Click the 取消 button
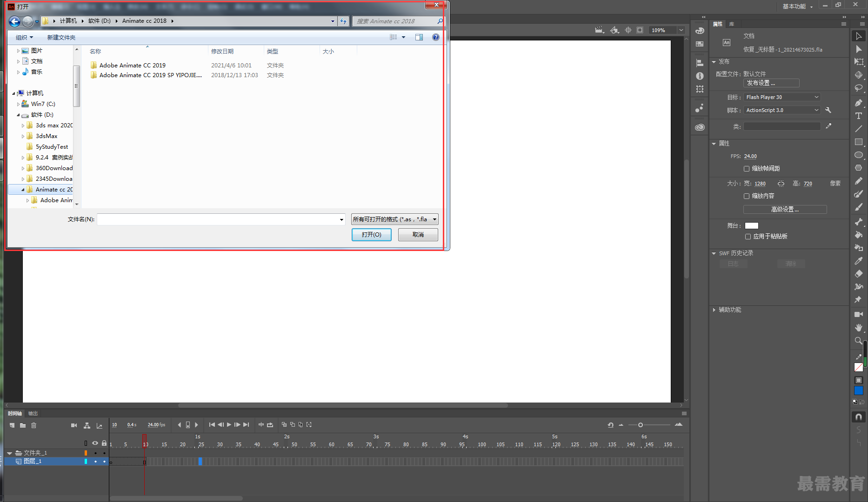The width and height of the screenshot is (868, 502). click(x=418, y=235)
